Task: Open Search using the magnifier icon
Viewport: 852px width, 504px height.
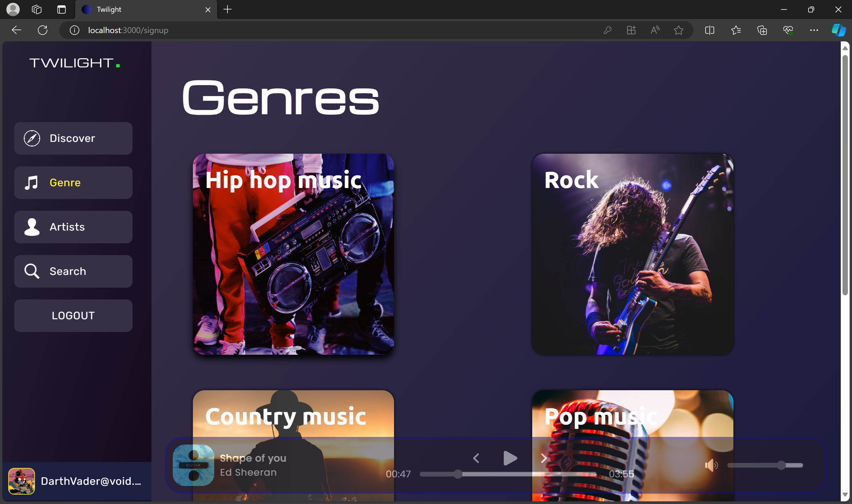Action: click(x=31, y=271)
